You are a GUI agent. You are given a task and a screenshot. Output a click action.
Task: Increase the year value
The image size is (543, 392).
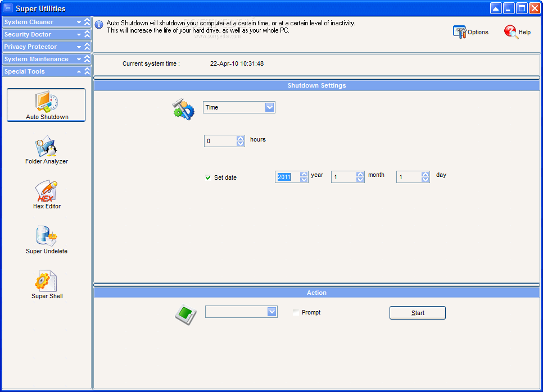coord(304,174)
